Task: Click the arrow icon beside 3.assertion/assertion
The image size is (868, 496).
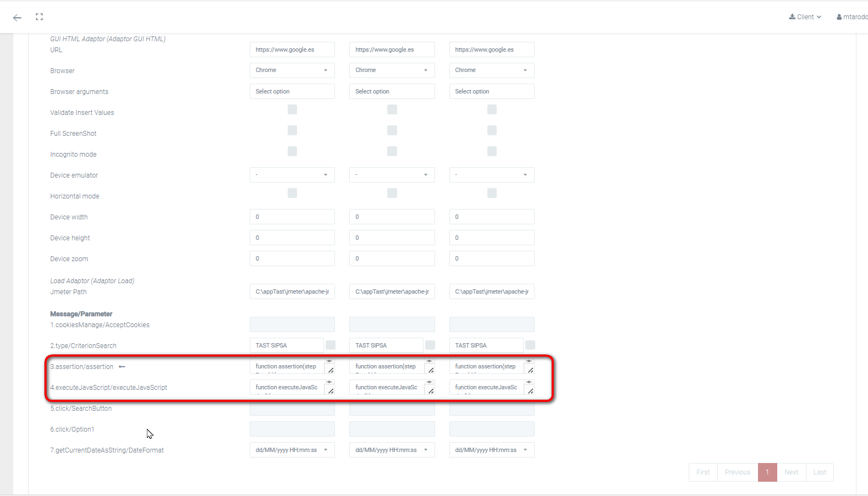Action: pos(122,367)
